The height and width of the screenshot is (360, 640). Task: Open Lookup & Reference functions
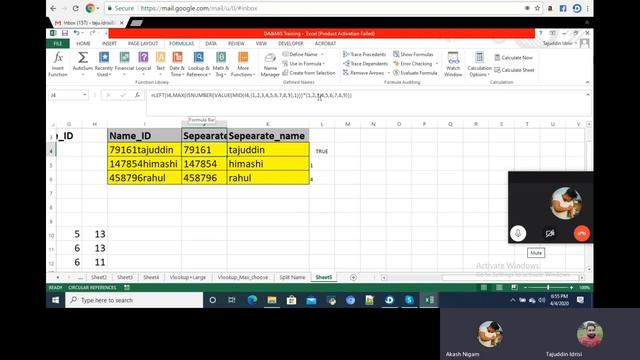[199, 64]
